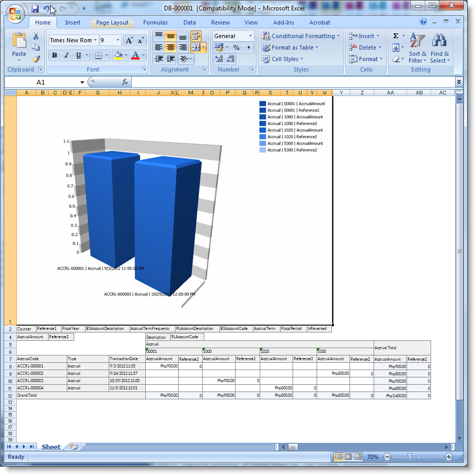The height and width of the screenshot is (475, 476).
Task: Increase font size with Grow Font button
Action: [129, 40]
